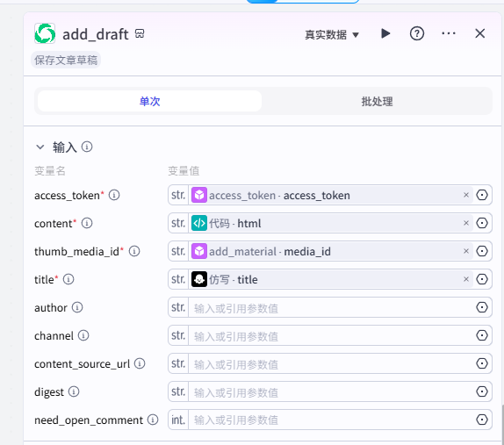Open reference picker for access_token row
Viewport: 504px width, 445px height.
point(482,195)
